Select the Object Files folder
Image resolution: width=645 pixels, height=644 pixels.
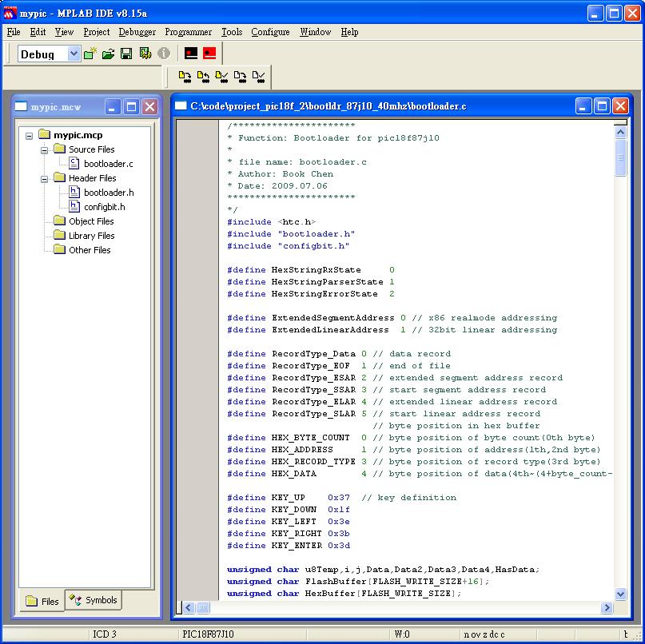pyautogui.click(x=91, y=221)
